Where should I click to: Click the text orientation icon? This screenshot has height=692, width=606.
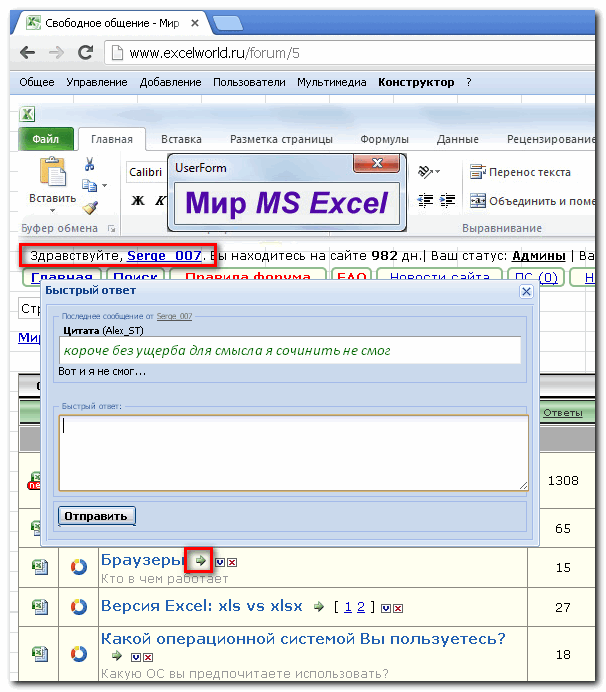[425, 172]
